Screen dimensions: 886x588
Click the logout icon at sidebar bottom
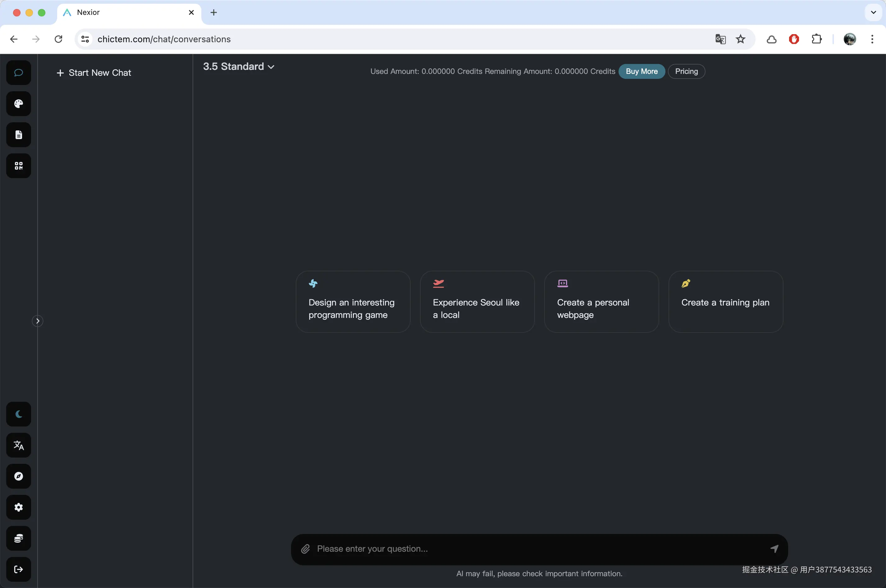coord(18,569)
